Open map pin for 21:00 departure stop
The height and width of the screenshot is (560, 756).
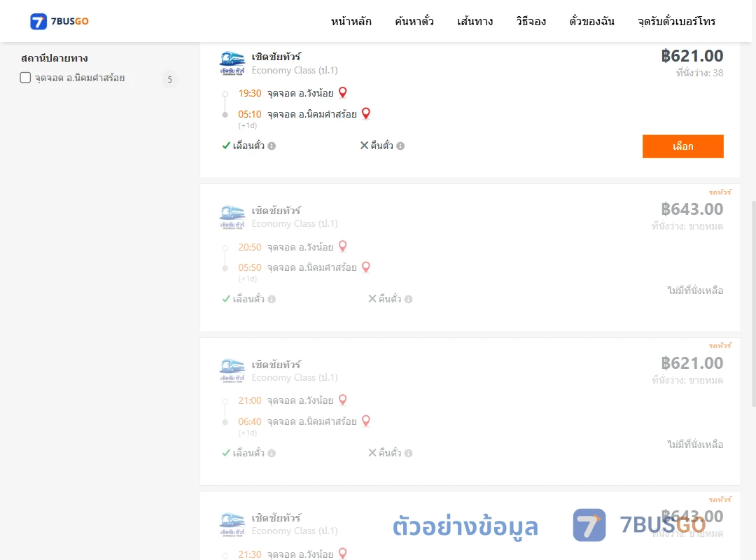click(343, 400)
